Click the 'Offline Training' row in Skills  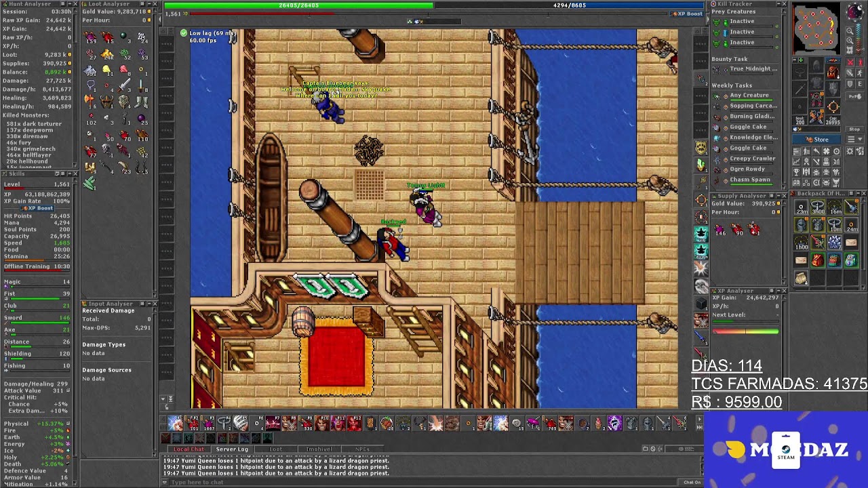(x=37, y=266)
